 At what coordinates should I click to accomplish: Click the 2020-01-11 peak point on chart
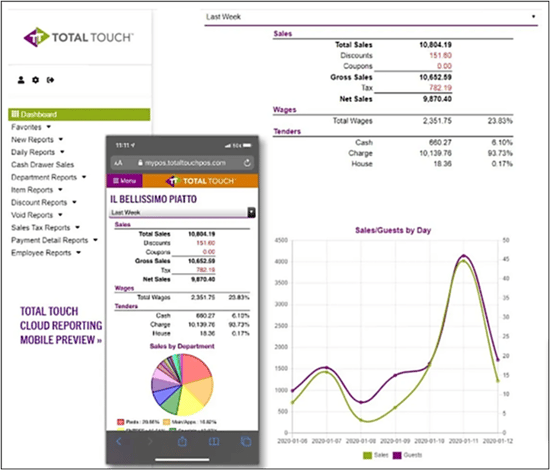pyautogui.click(x=464, y=256)
